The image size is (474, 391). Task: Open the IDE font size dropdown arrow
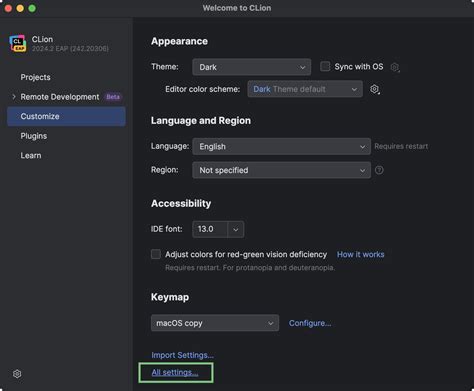236,229
